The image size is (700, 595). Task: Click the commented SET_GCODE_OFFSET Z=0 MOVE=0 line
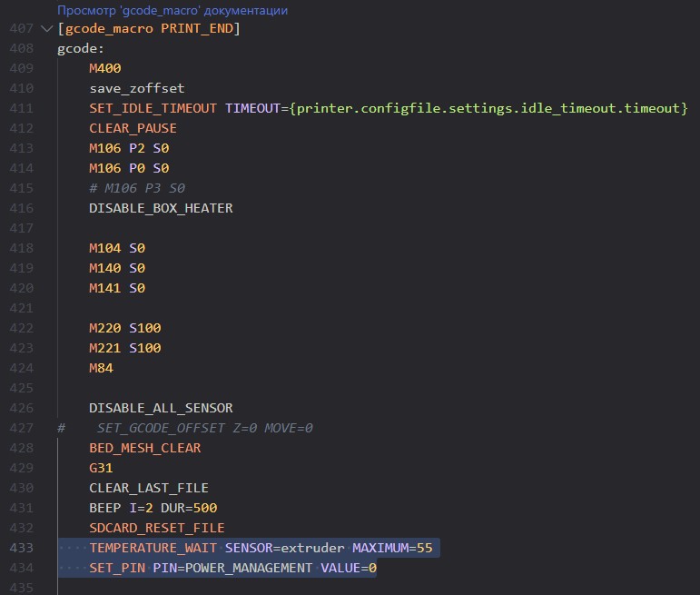[204, 429]
